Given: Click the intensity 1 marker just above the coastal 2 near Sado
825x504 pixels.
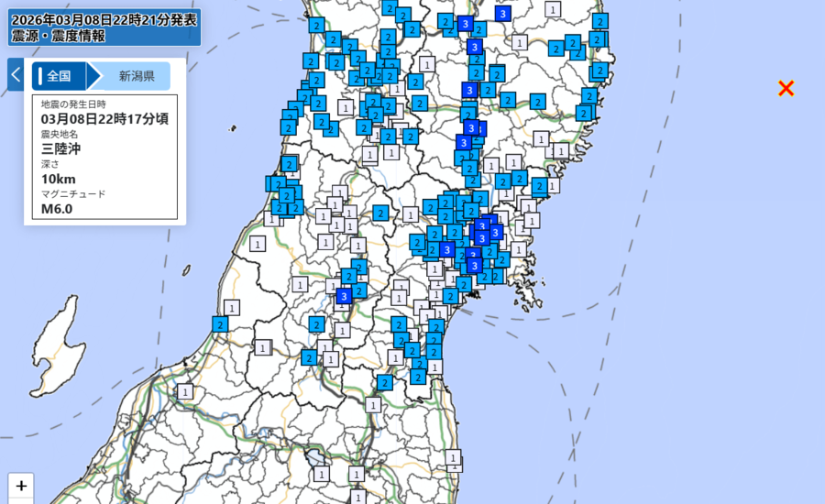Looking at the screenshot, I should (x=232, y=307).
